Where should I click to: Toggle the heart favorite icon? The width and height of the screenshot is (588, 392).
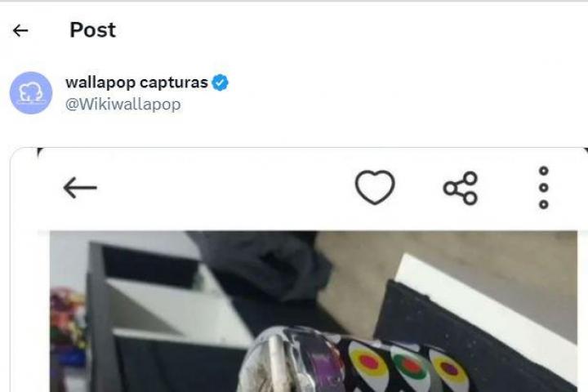point(375,188)
